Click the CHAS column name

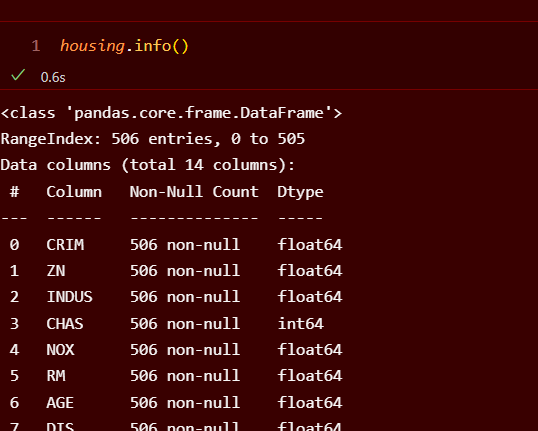65,324
